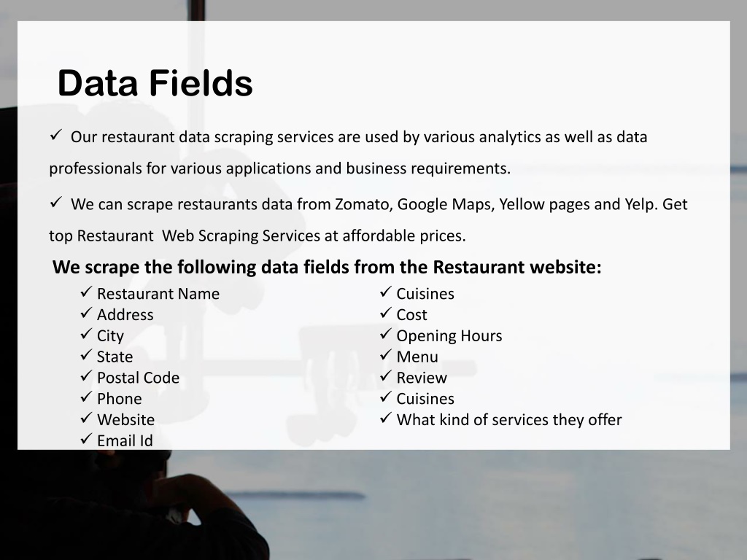
Task: Click the checkmark bullet before City
Action: (86, 334)
